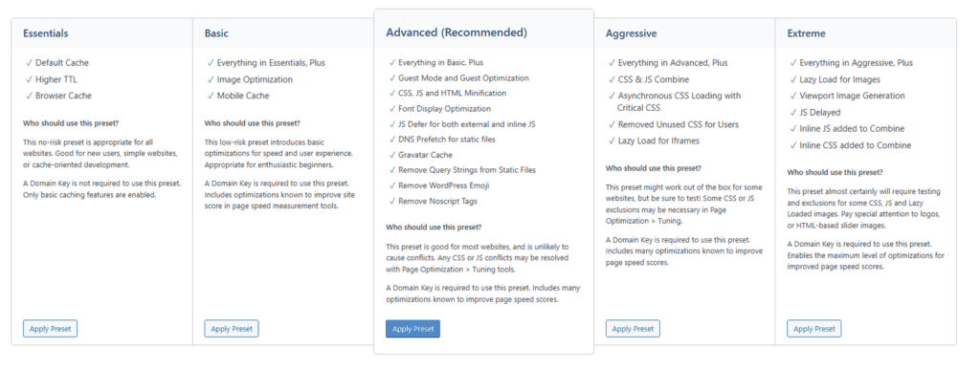Screen dimensions: 980x370
Task: Apply the Aggressive preset
Action: pyautogui.click(x=633, y=329)
